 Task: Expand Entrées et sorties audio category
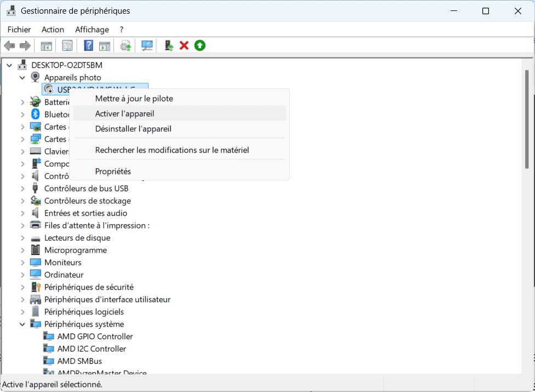click(22, 213)
